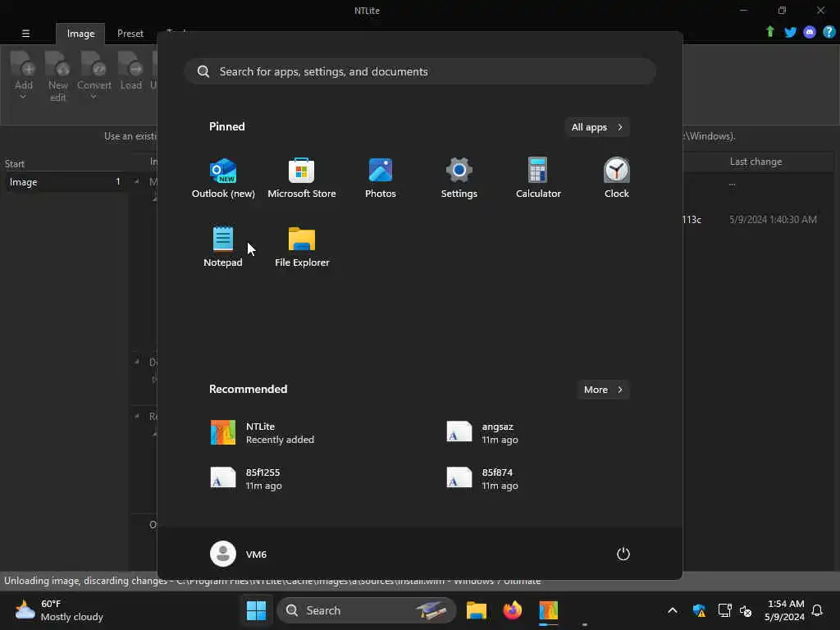Click New edit in NTLite ribbon
The image size is (840, 630).
[x=58, y=76]
